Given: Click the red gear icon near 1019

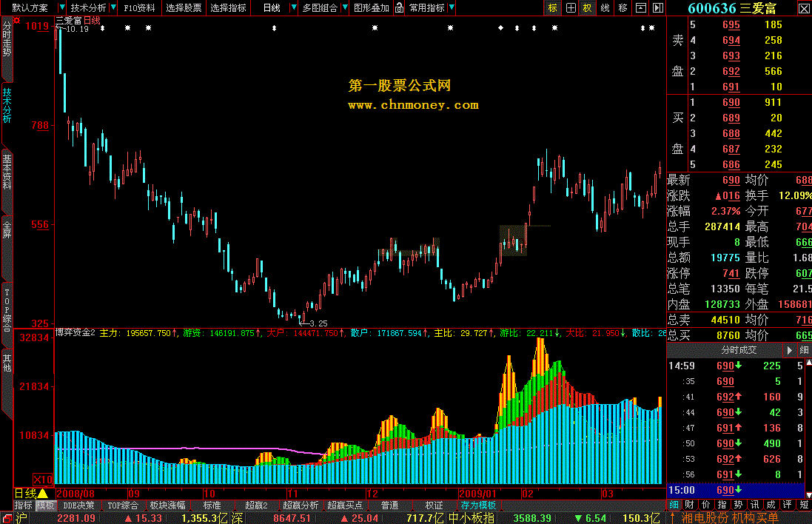Looking at the screenshot, I should 16,20.
